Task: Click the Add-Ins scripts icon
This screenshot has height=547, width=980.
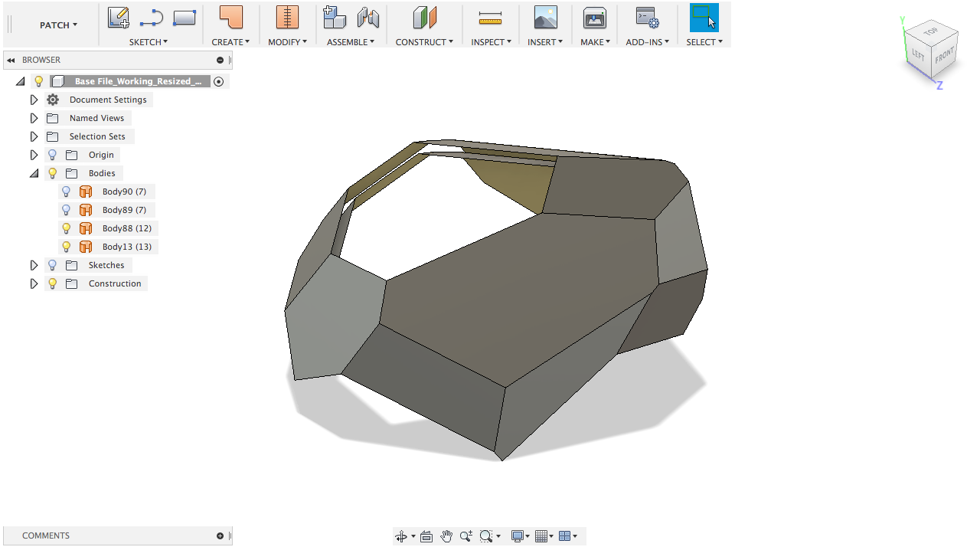Action: click(647, 18)
